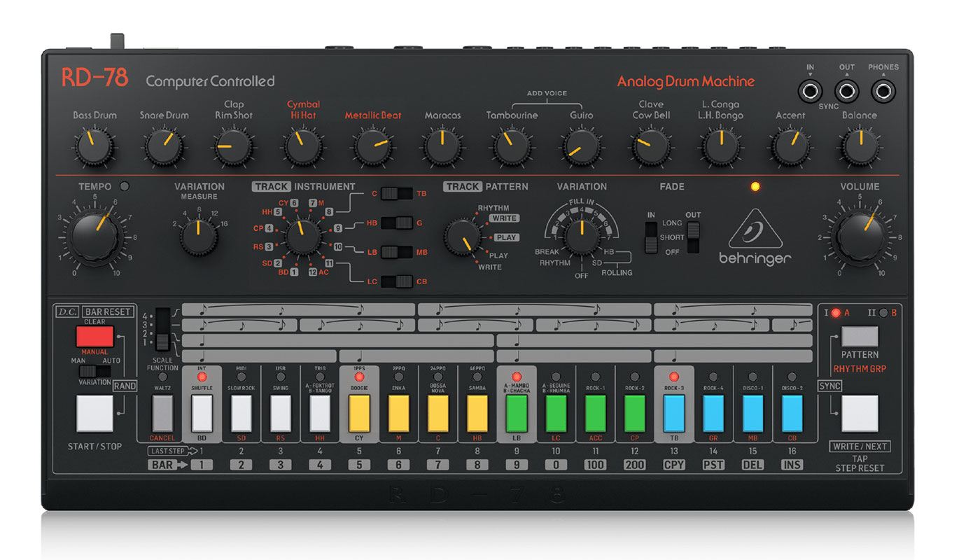Image resolution: width=980 pixels, height=560 pixels.
Task: Tap the green Mambo Chacha LB button
Action: pyautogui.click(x=517, y=413)
